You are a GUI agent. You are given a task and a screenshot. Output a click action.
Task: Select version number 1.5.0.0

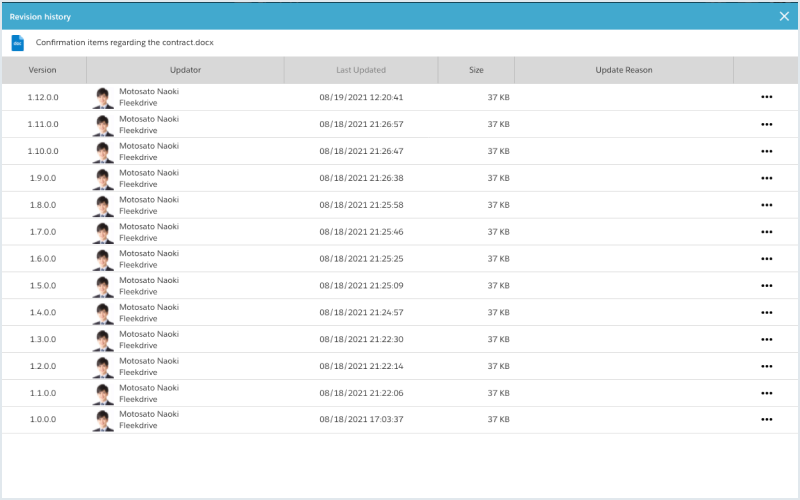tap(43, 285)
